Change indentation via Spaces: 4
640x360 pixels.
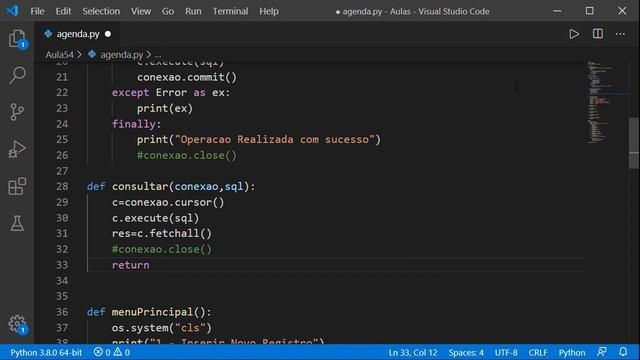(x=466, y=352)
